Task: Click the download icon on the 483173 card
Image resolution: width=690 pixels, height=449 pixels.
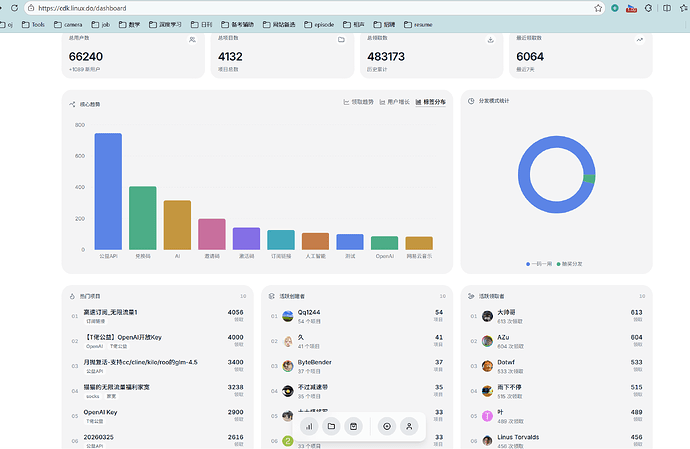Action: tap(490, 40)
